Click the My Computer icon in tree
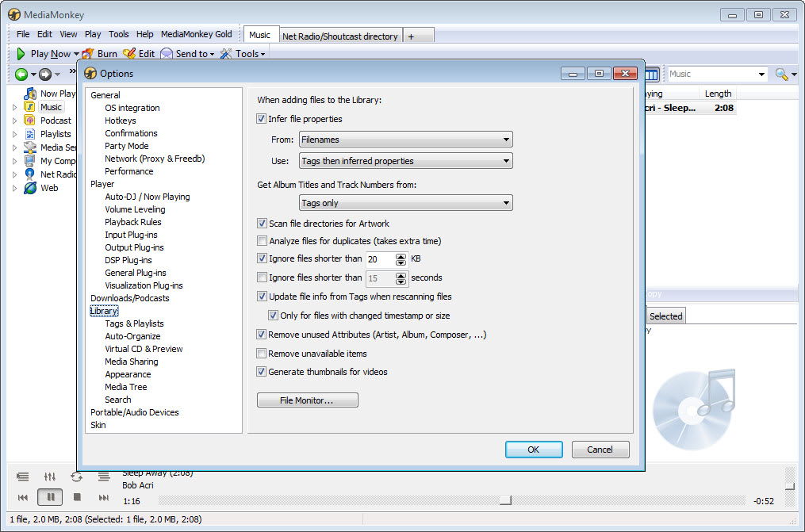The height and width of the screenshot is (532, 805). (30, 161)
